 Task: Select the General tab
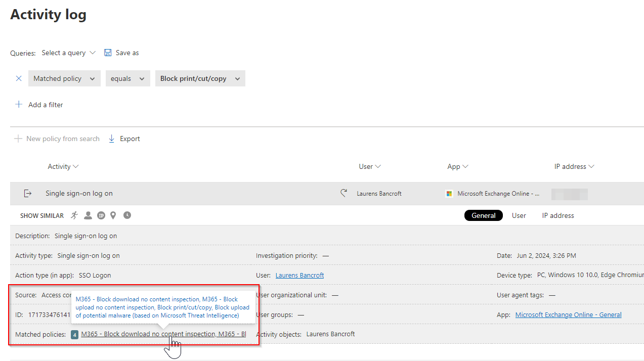coord(484,215)
